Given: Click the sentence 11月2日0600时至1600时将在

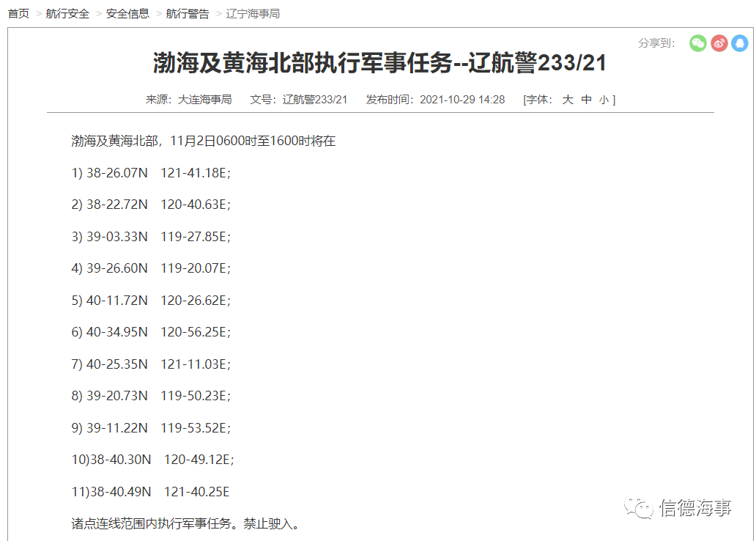Looking at the screenshot, I should click(x=253, y=141).
